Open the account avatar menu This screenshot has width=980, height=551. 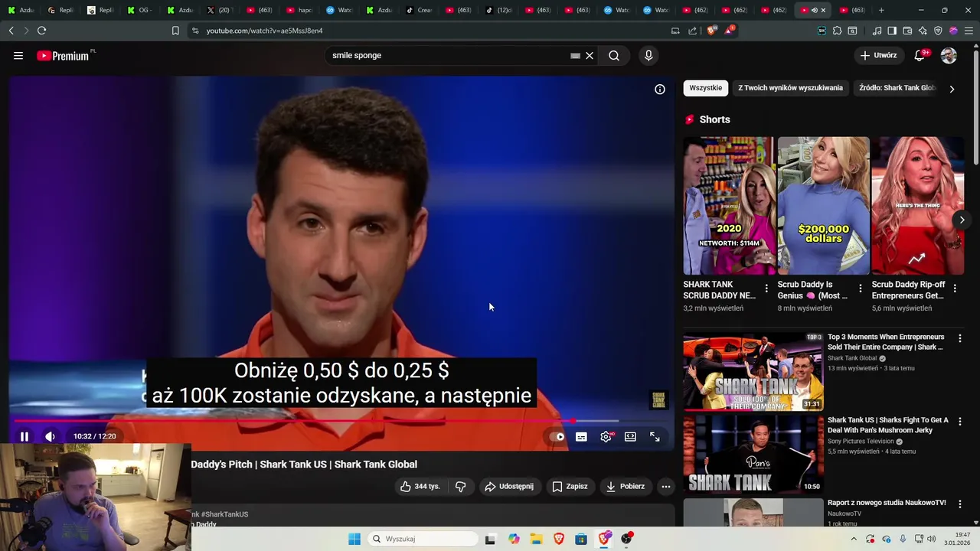pos(949,55)
